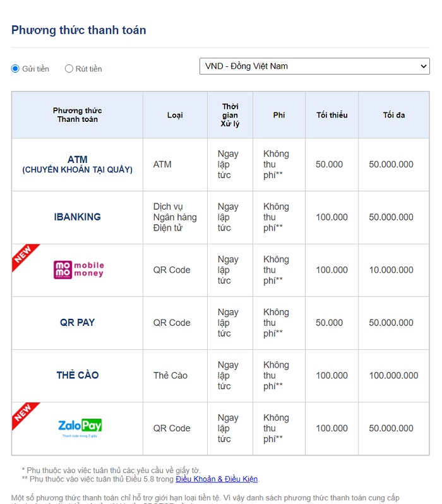442x504 pixels.
Task: Click the Phương thức Thanh toán column header
Action: (x=78, y=115)
